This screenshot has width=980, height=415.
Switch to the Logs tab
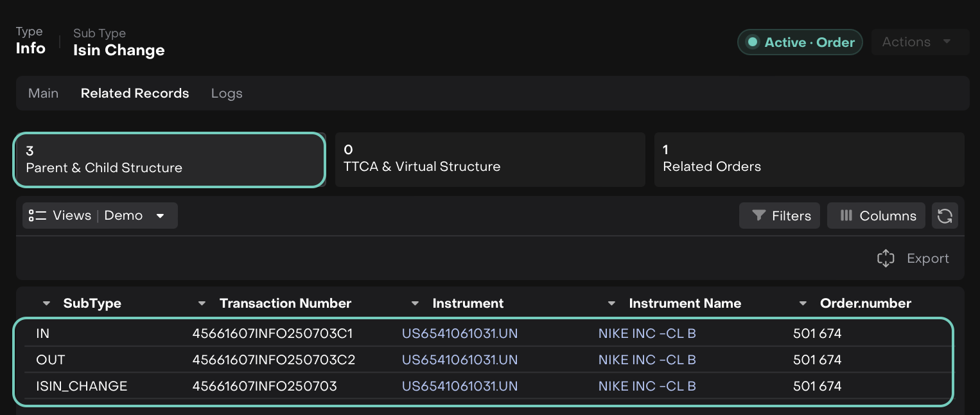227,93
